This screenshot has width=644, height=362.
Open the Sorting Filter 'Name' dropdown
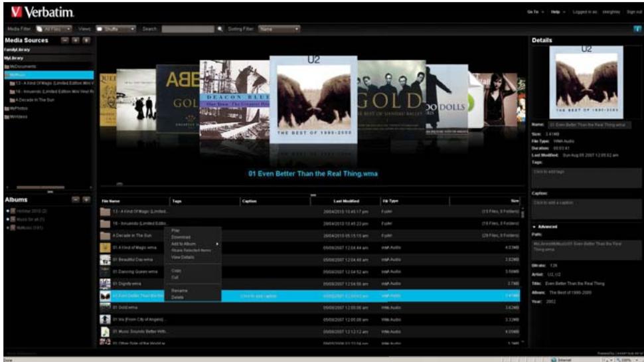(280, 29)
